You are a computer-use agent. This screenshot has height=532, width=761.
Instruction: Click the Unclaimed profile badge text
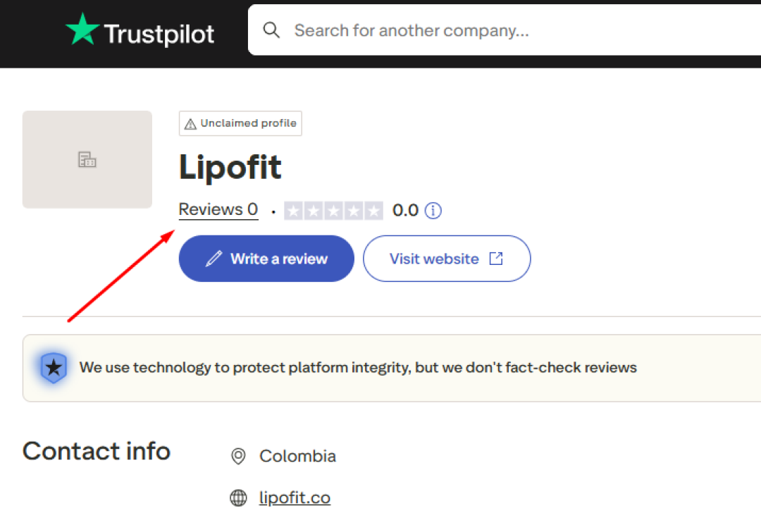[248, 123]
